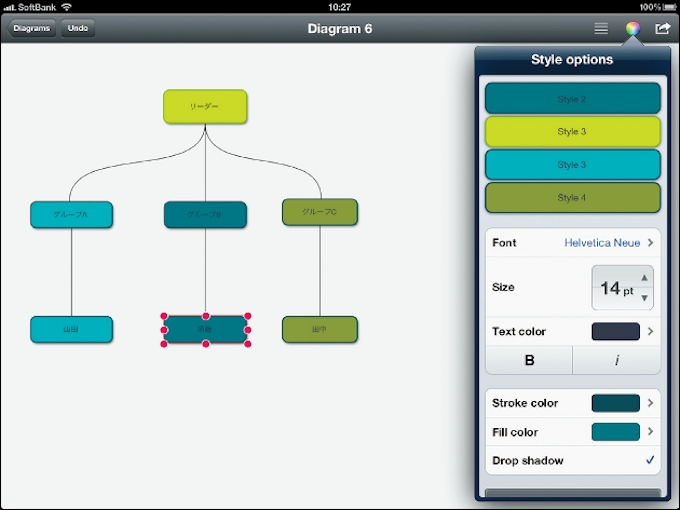Viewport: 680px width, 510px height.
Task: Toggle bold text formatting
Action: [x=529, y=361]
